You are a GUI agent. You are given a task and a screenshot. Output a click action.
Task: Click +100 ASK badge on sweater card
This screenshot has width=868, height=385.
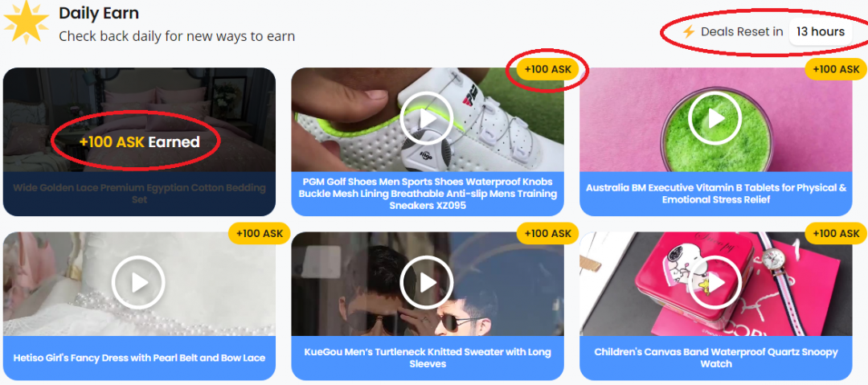[x=547, y=233]
